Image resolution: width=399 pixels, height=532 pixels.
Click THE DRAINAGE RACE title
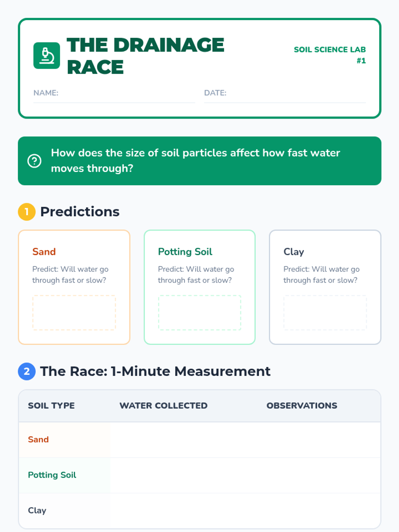click(146, 56)
